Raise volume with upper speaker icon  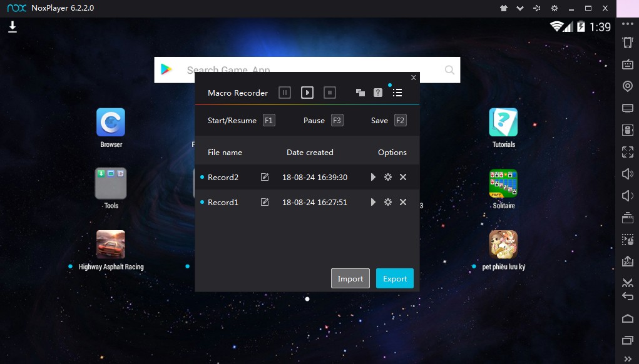click(628, 174)
